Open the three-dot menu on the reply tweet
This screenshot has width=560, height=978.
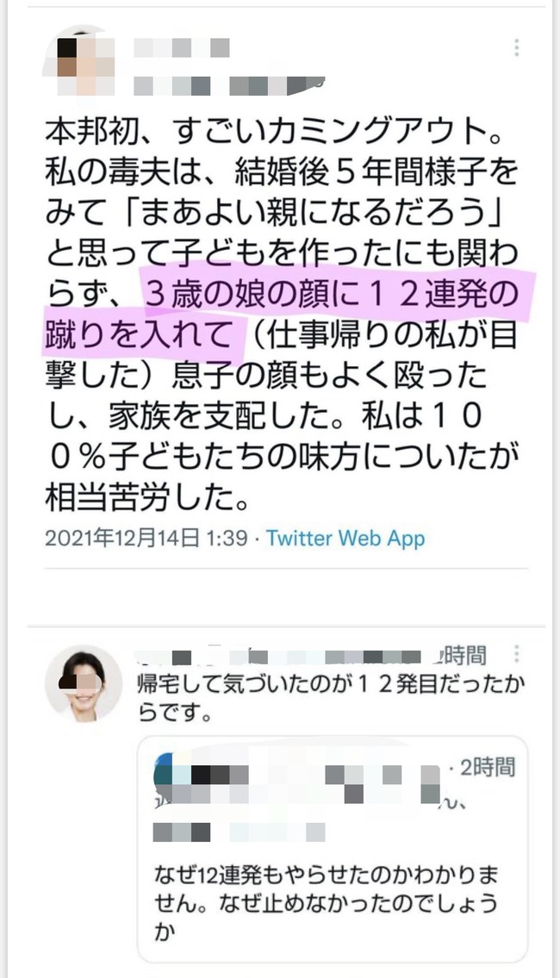(x=516, y=654)
